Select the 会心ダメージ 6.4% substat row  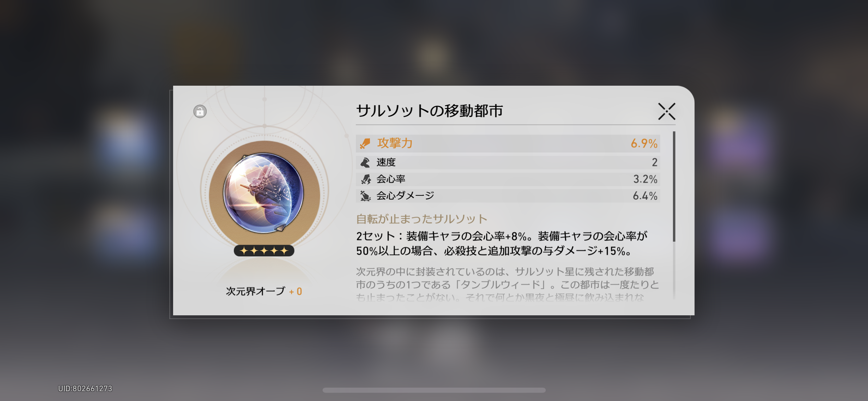(x=508, y=196)
